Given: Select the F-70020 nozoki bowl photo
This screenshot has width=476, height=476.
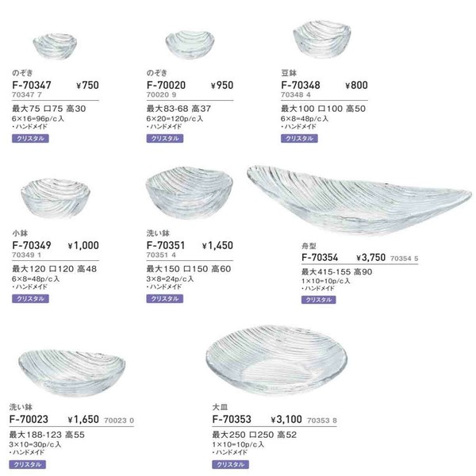Looking at the screenshot, I should [190, 44].
